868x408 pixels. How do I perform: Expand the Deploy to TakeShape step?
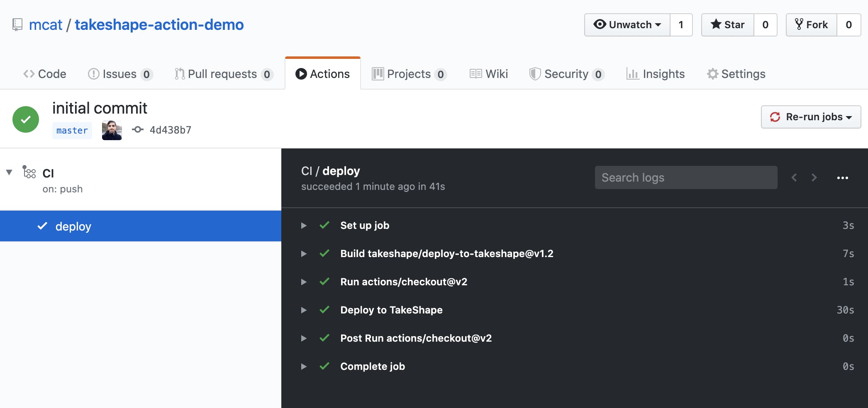(304, 310)
